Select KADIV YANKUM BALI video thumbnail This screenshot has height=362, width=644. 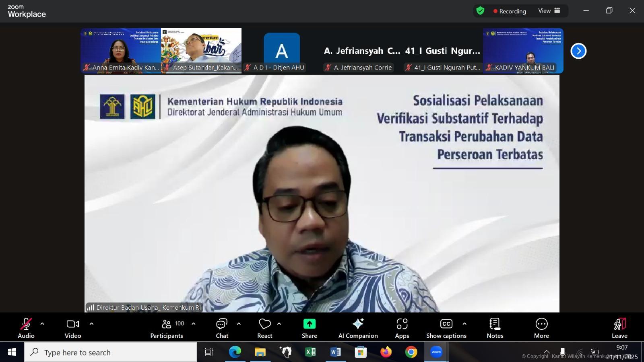coord(523,51)
